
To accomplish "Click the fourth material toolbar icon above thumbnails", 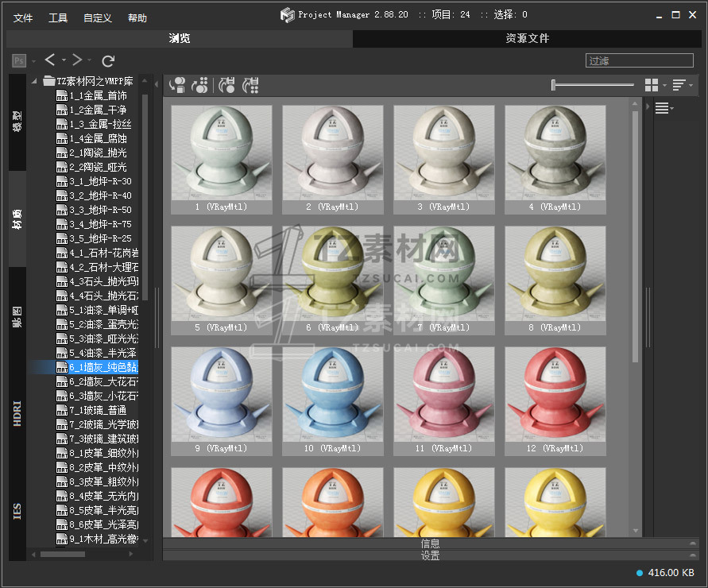I will (x=250, y=84).
